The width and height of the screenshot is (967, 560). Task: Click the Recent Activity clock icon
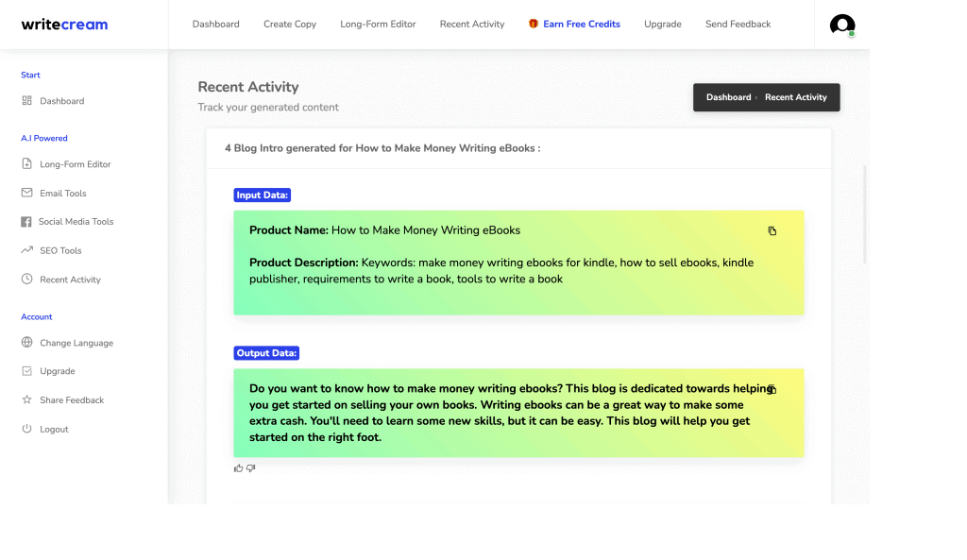coord(25,279)
